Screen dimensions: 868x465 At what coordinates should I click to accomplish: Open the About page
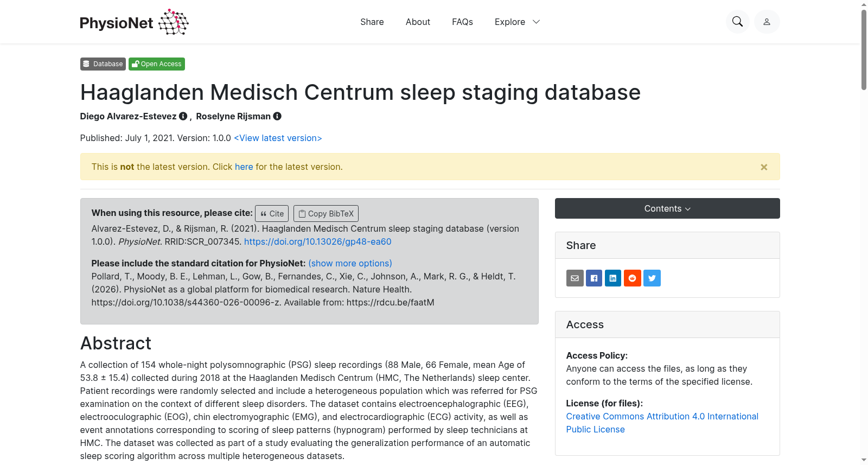418,22
